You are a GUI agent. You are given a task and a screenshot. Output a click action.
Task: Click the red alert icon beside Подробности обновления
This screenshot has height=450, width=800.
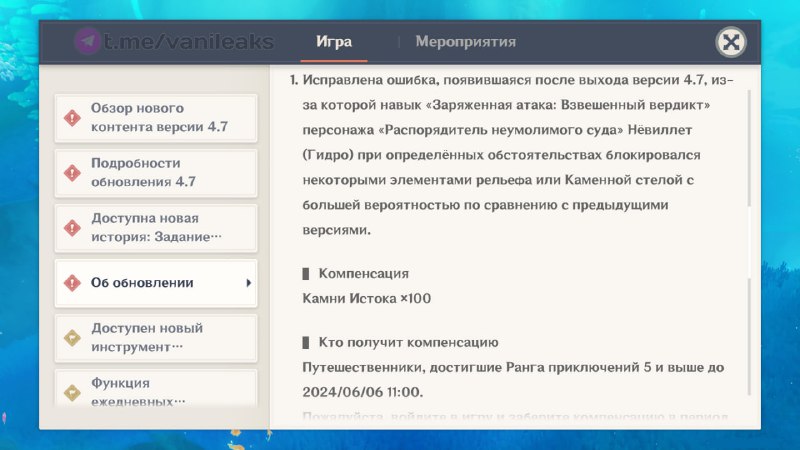[72, 173]
